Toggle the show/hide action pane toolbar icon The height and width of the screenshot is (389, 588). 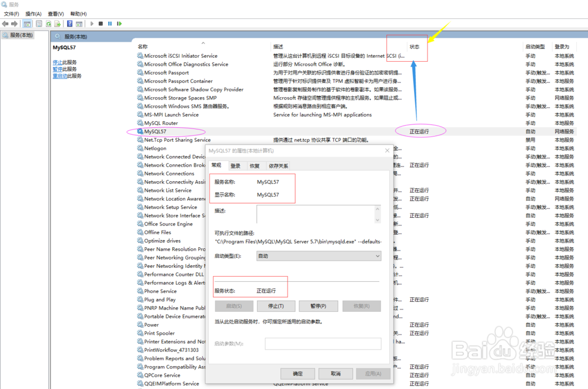tap(79, 24)
